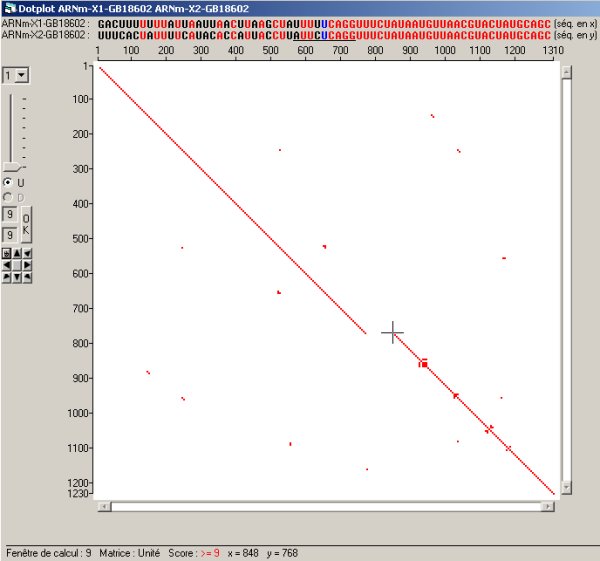Click the down arrow navigation button
Viewport: 600px width, 561px height.
(16, 276)
